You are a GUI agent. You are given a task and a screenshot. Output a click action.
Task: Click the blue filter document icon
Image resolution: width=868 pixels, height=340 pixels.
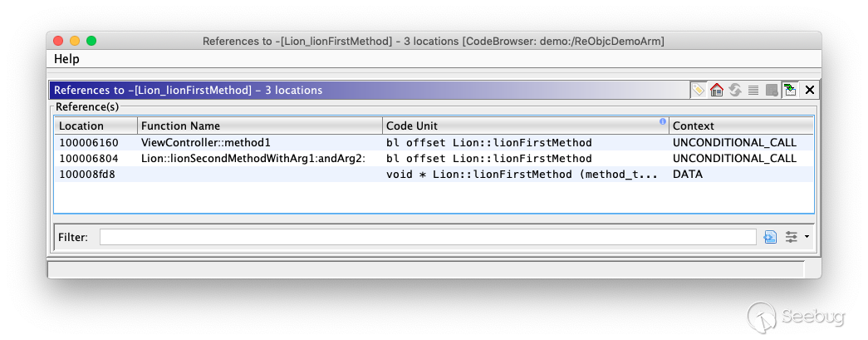click(770, 237)
